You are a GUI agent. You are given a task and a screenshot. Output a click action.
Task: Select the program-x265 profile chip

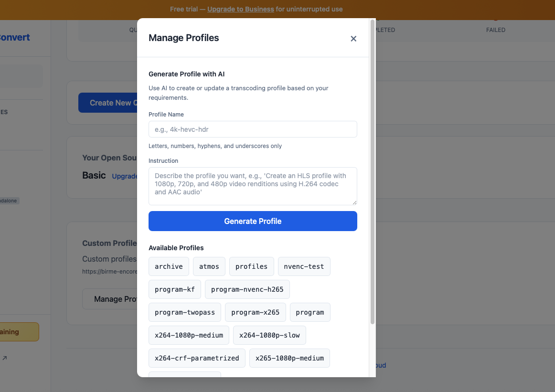click(255, 312)
